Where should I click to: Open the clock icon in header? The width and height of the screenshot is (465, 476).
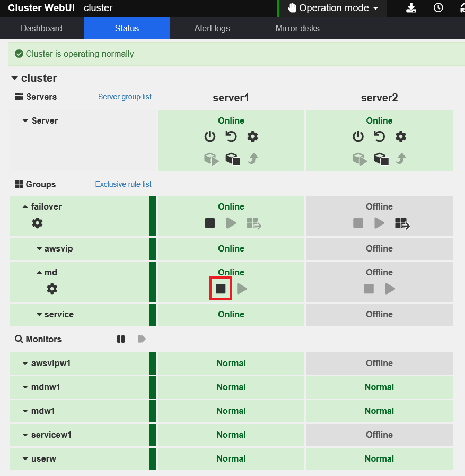[x=438, y=8]
